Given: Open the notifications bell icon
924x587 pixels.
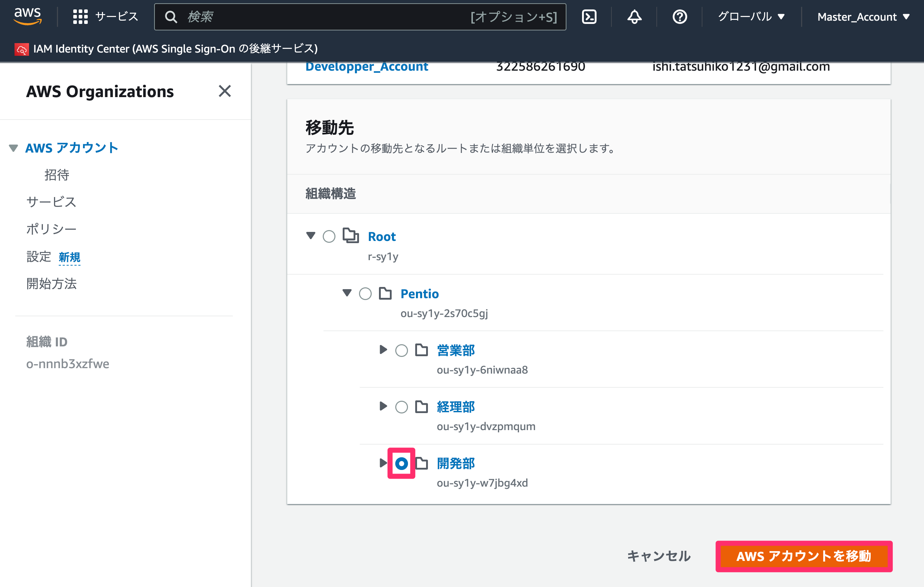Looking at the screenshot, I should [x=634, y=16].
